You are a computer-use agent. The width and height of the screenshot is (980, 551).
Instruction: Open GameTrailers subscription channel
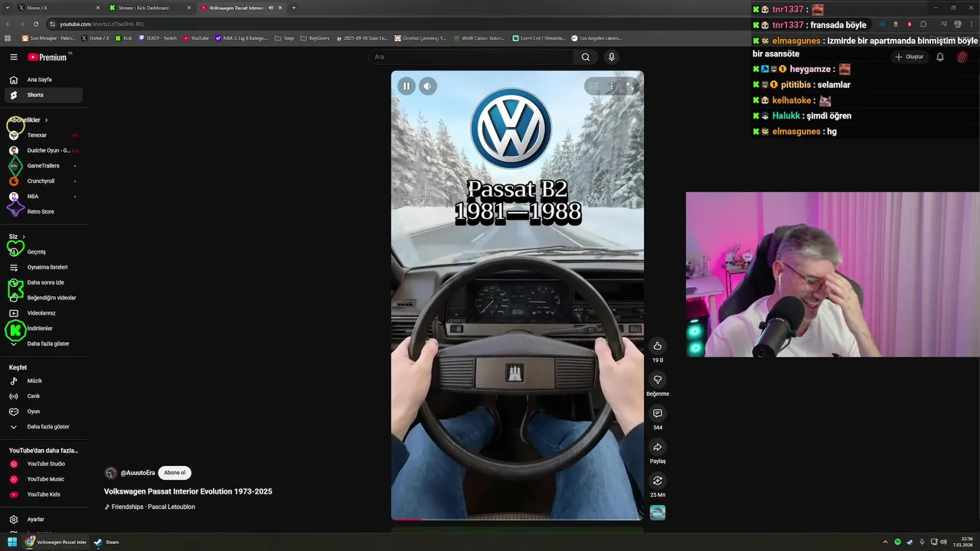point(43,166)
